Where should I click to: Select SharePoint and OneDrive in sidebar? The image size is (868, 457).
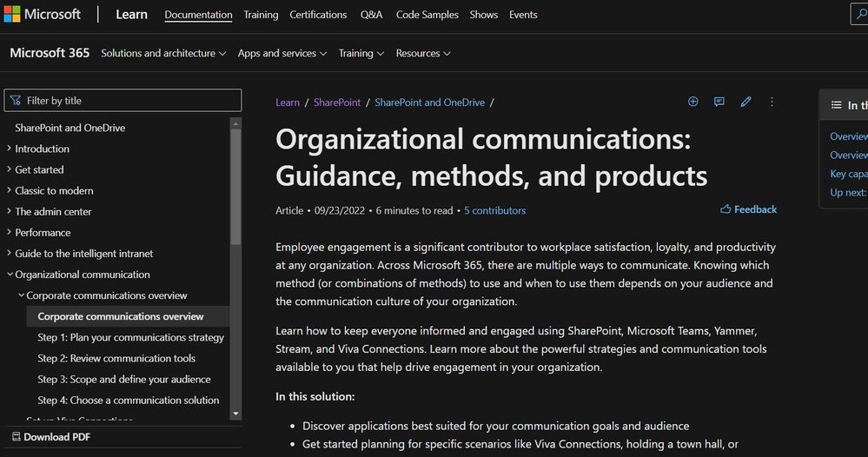click(70, 128)
